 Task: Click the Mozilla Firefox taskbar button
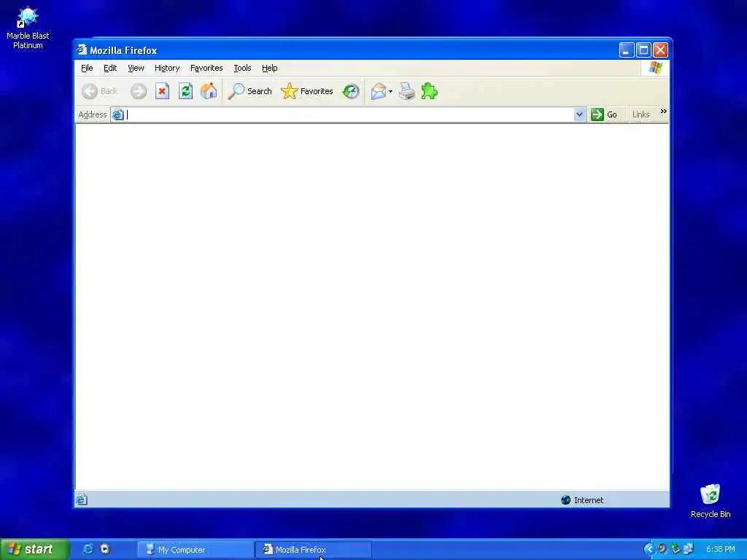pyautogui.click(x=313, y=550)
